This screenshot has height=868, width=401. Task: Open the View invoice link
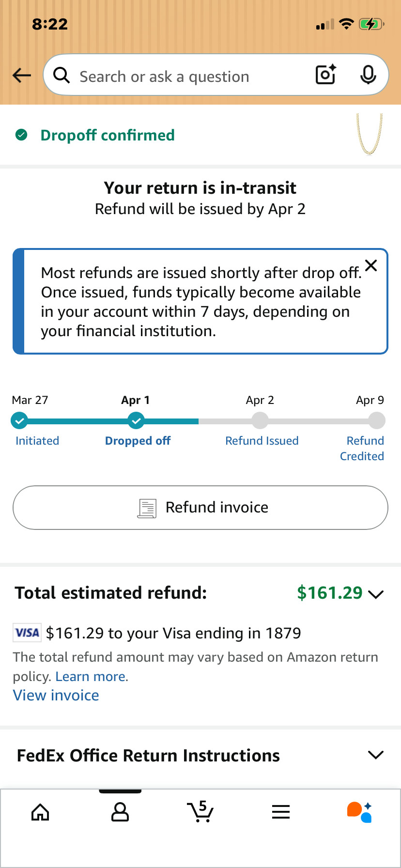56,696
